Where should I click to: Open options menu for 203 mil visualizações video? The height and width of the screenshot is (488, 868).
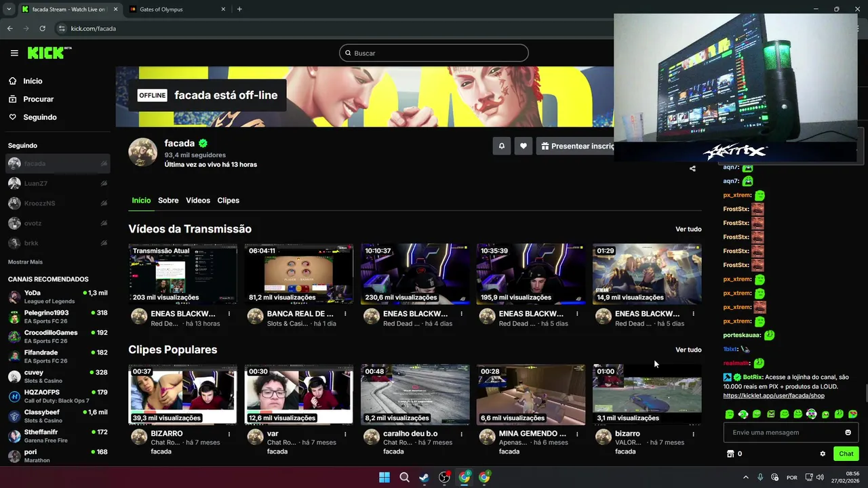pyautogui.click(x=229, y=314)
